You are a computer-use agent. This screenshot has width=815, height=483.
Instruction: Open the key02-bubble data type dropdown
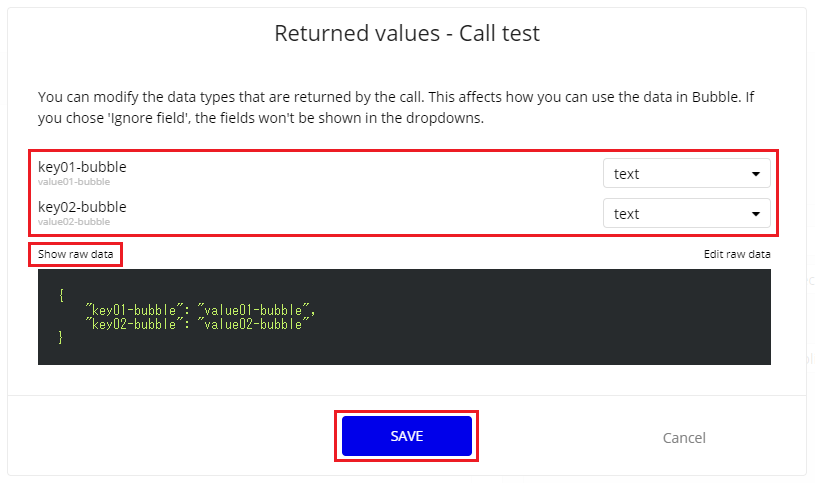click(x=686, y=213)
